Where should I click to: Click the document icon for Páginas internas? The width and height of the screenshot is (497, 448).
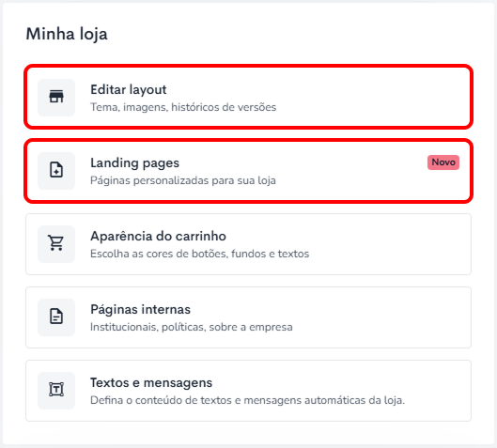coord(56,317)
